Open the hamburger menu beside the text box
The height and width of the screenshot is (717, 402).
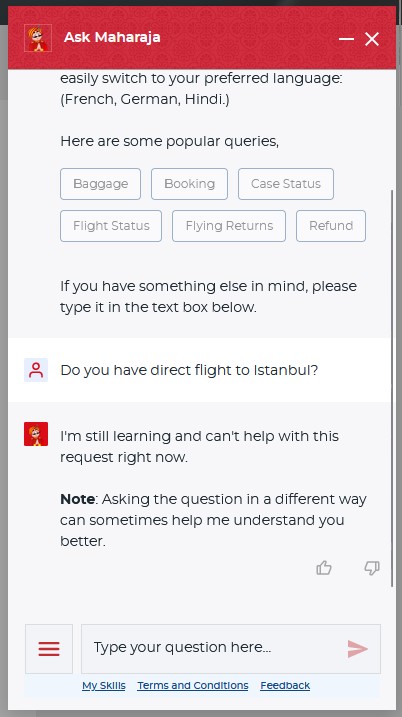(x=49, y=649)
